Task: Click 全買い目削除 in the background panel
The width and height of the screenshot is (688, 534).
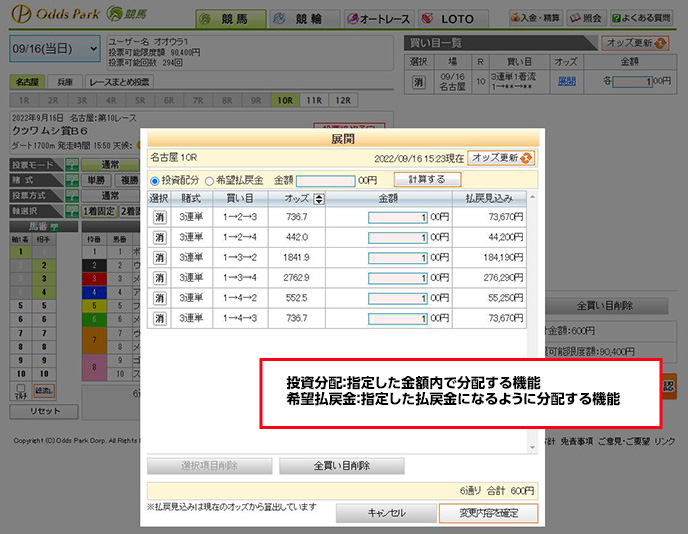Action: [x=605, y=306]
